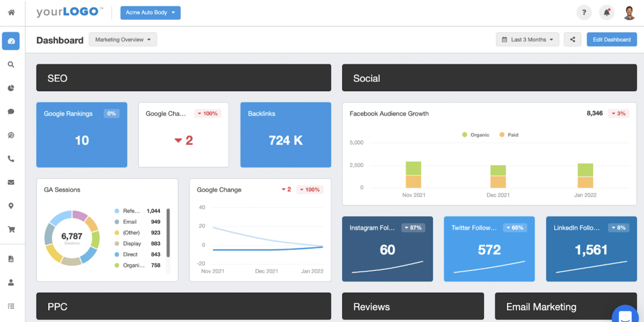Open the Google Rankings widget

point(82,135)
